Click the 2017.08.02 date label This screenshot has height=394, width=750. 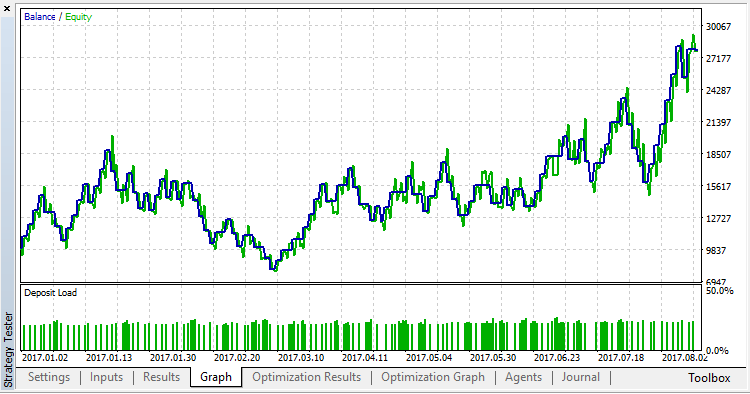685,358
